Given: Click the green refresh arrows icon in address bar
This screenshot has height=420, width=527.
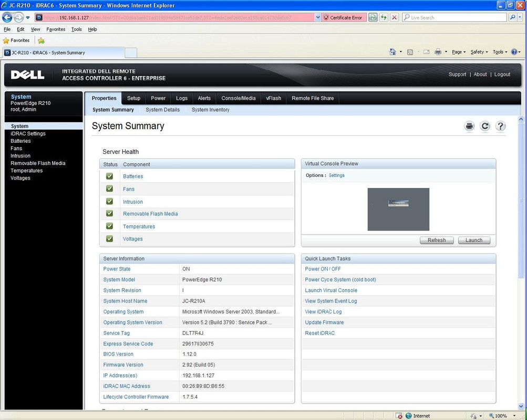Looking at the screenshot, I should [x=384, y=17].
